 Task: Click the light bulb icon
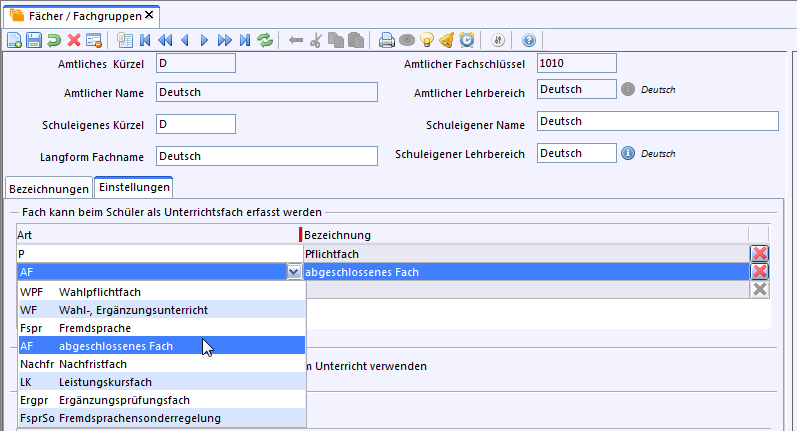(427, 41)
